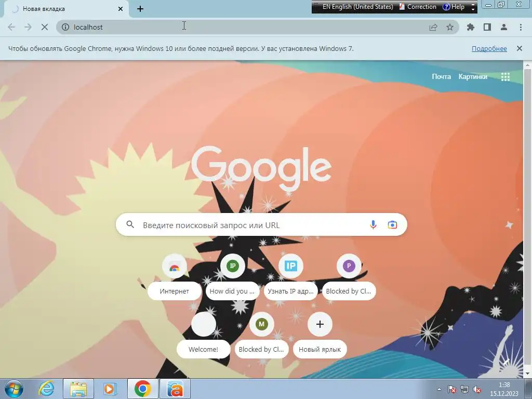Viewport: 532px width, 399px height.
Task: Go back to previous page arrow
Action: coord(11,27)
